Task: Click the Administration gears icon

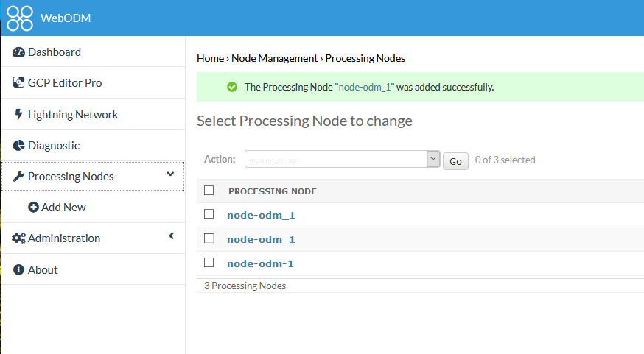Action: point(19,238)
